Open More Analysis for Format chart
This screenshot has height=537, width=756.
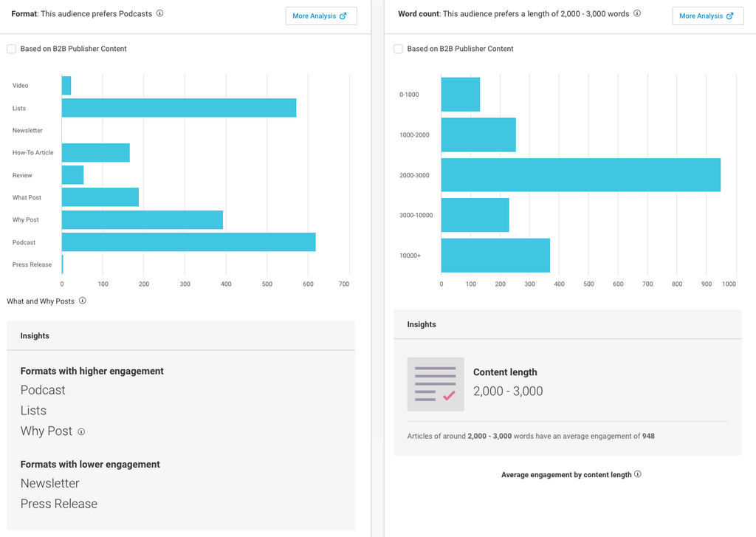(320, 16)
